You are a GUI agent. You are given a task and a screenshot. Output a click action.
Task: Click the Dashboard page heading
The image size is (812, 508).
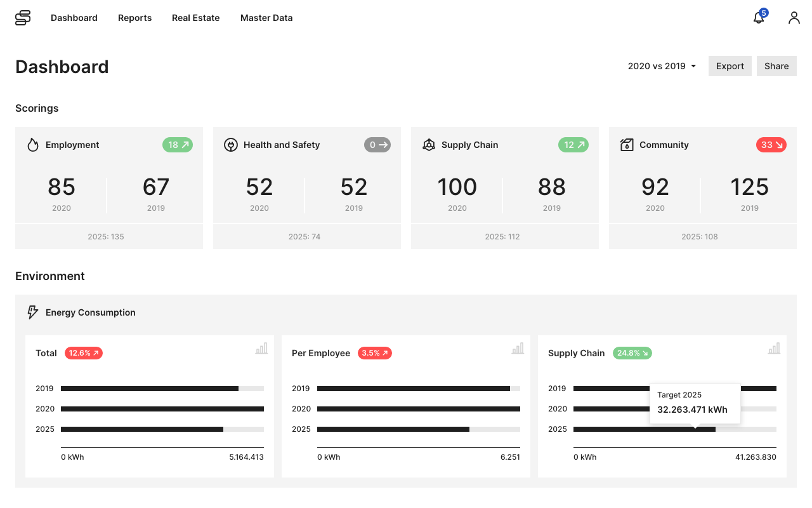pos(62,67)
